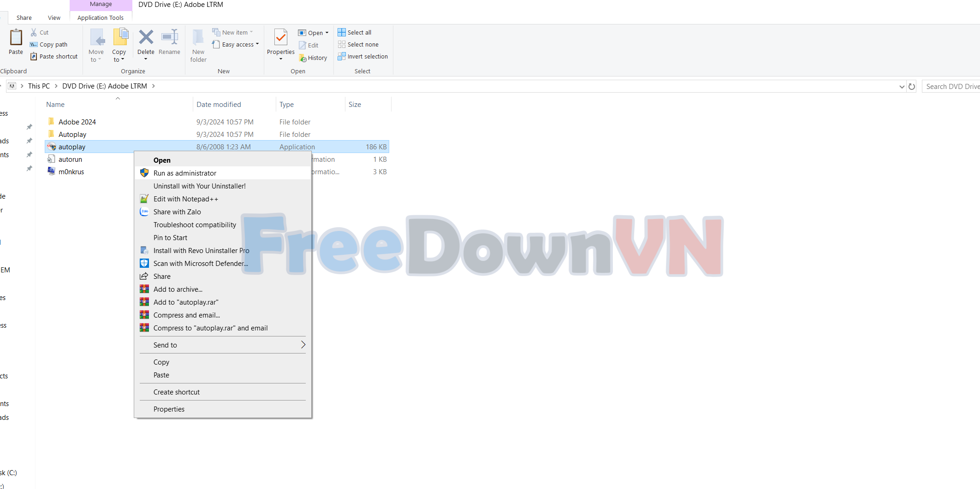Click the Delete red X icon

[x=146, y=37]
